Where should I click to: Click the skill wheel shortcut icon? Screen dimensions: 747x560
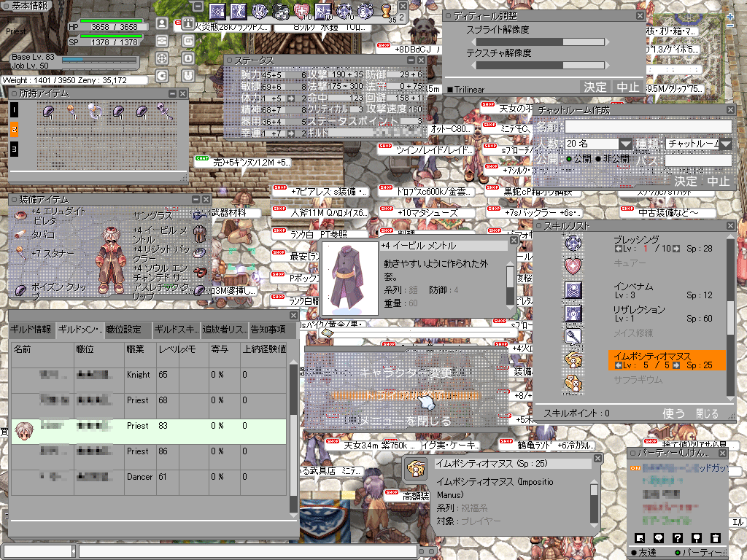(x=162, y=58)
